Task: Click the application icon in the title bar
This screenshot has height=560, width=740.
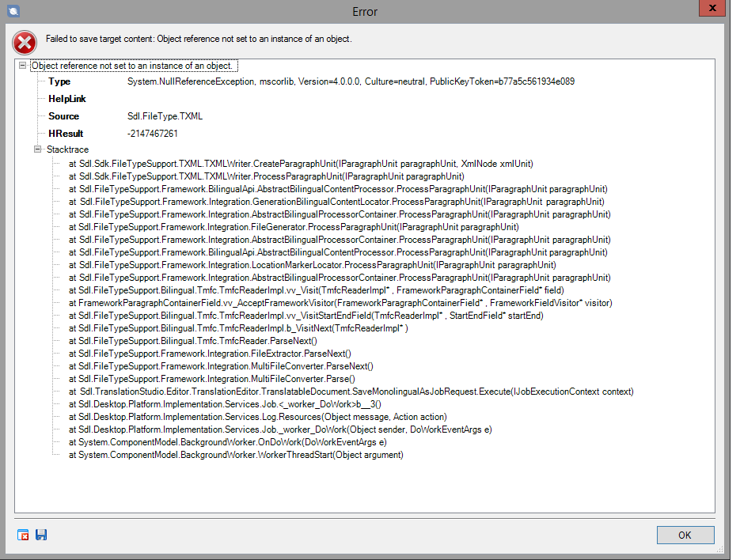Action: [13, 11]
